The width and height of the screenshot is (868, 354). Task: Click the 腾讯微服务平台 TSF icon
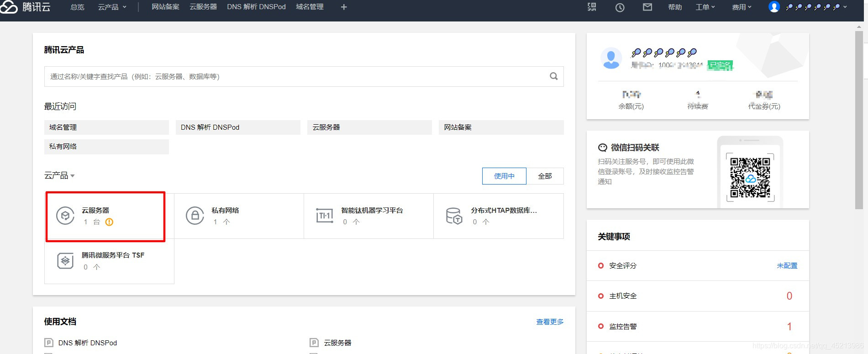(65, 261)
